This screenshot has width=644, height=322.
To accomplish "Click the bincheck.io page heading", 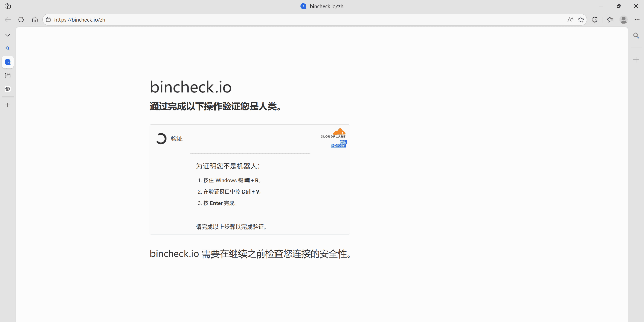I will click(x=191, y=87).
